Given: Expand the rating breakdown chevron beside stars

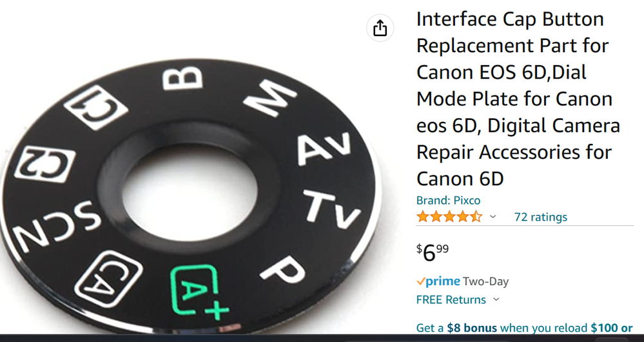Looking at the screenshot, I should pyautogui.click(x=493, y=217).
